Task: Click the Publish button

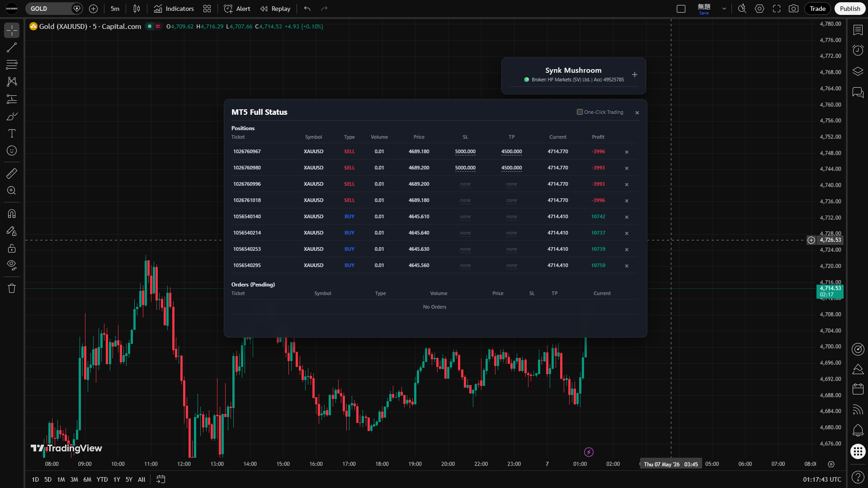Action: (850, 9)
